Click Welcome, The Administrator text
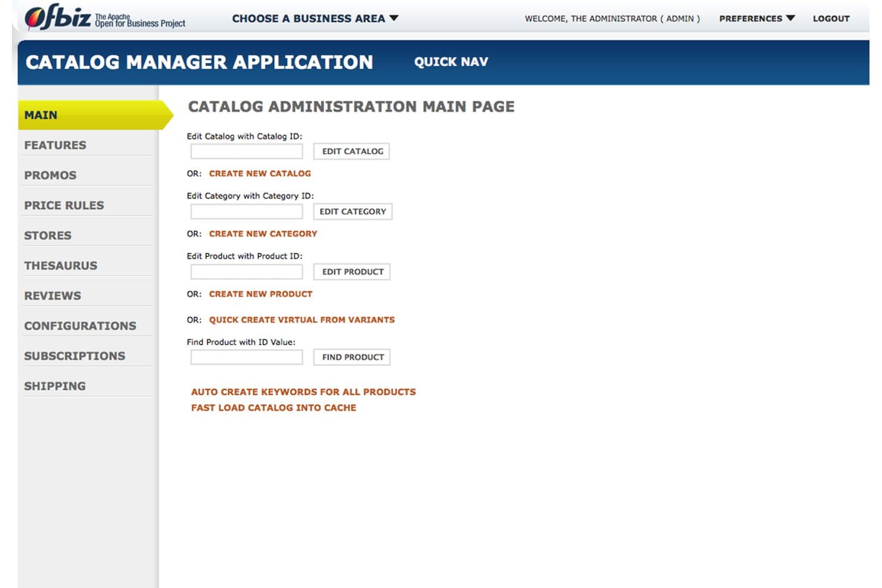This screenshot has height=588, width=882. coord(612,18)
